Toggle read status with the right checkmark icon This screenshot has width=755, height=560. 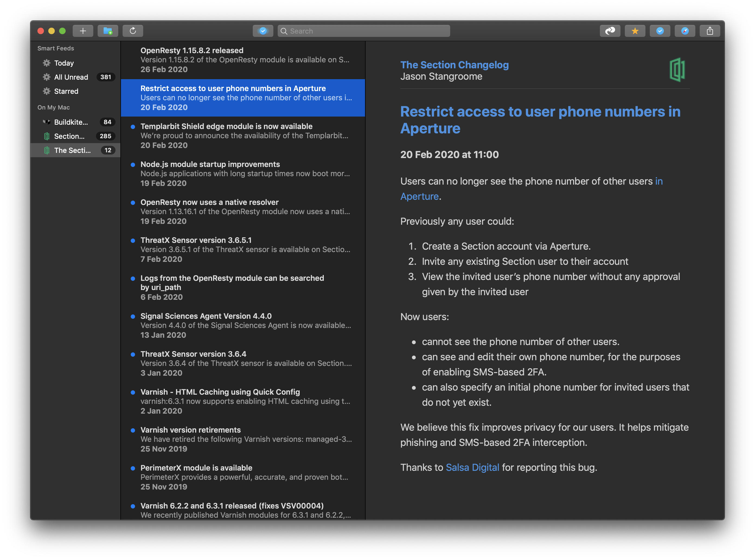tap(660, 31)
